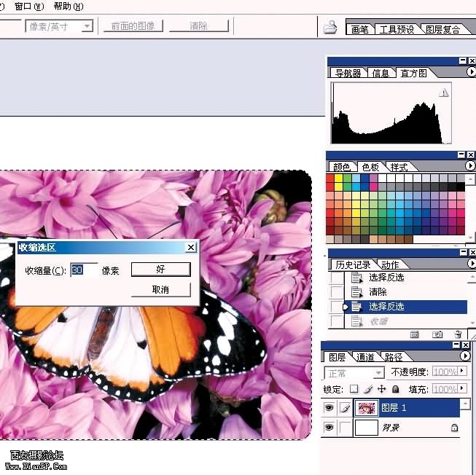This screenshot has height=475, width=476.
Task: Expand the Histogram panel options menu arrow
Action: [x=471, y=72]
